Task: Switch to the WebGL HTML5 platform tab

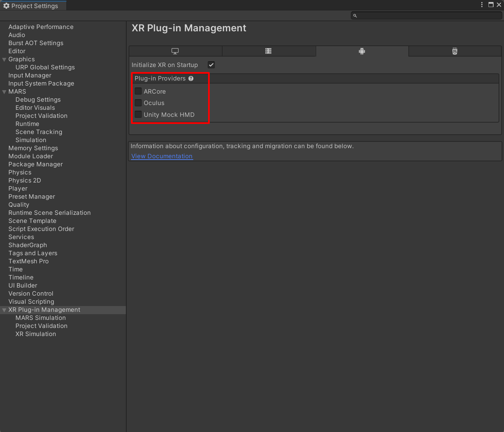Action: [455, 51]
